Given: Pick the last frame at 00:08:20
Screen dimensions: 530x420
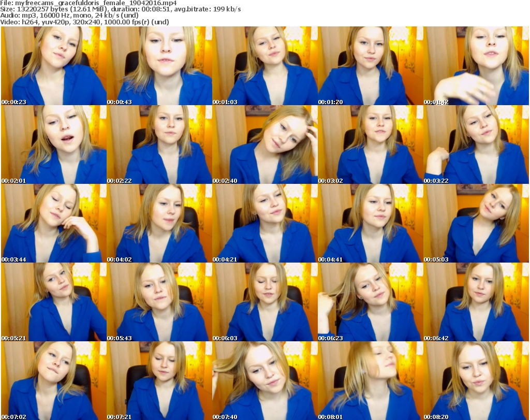Looking at the screenshot, I should pyautogui.click(x=476, y=381).
